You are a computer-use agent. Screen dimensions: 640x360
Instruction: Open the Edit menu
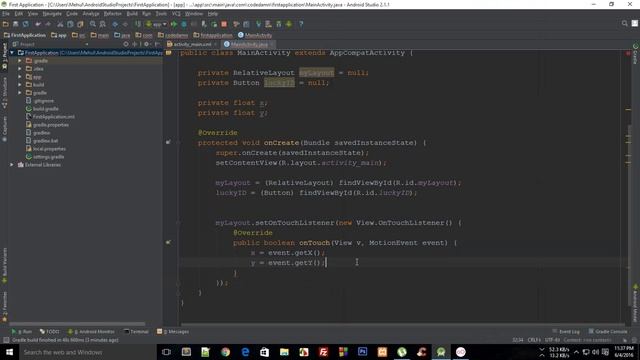point(19,13)
